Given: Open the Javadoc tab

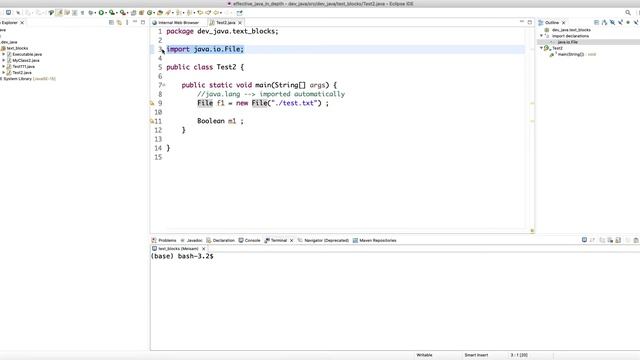Looking at the screenshot, I should click(191, 240).
